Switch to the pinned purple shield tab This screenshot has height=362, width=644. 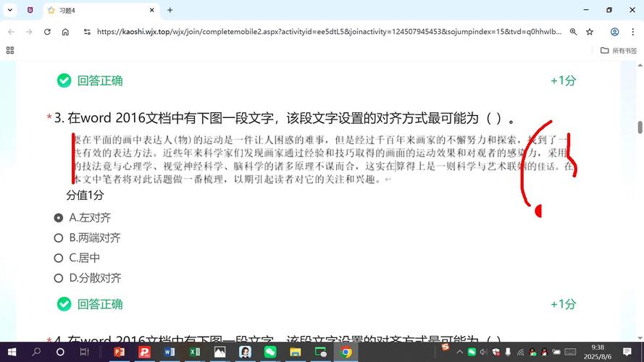pos(30,10)
